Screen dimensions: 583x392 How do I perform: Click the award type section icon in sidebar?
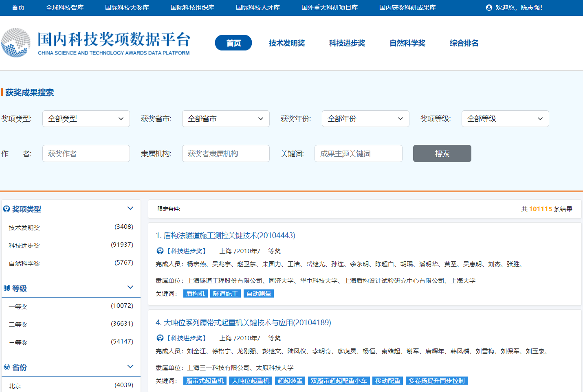7,209
